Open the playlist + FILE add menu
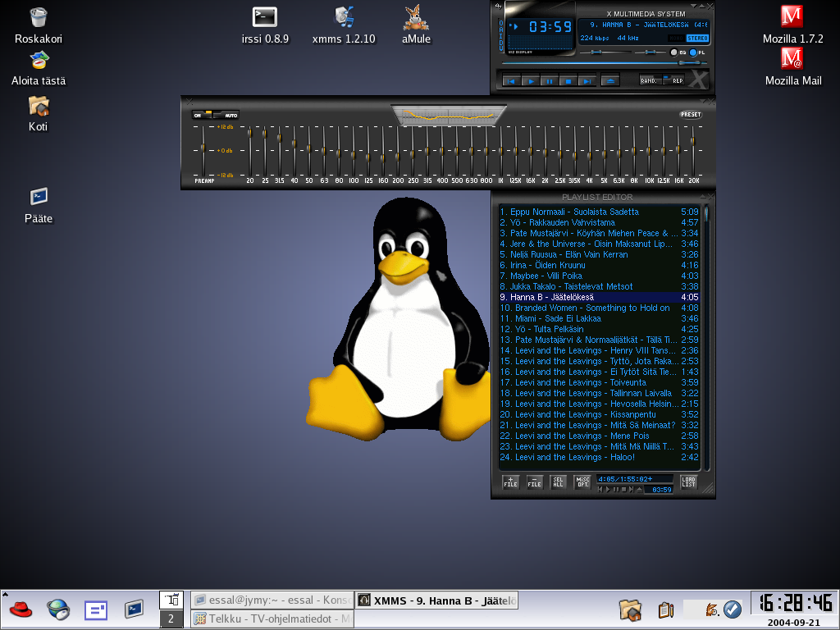The width and height of the screenshot is (840, 630). tap(510, 482)
